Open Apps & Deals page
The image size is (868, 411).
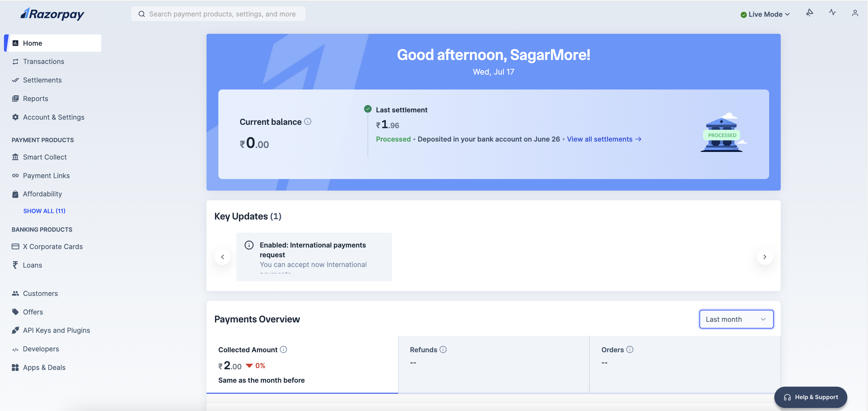(x=44, y=367)
